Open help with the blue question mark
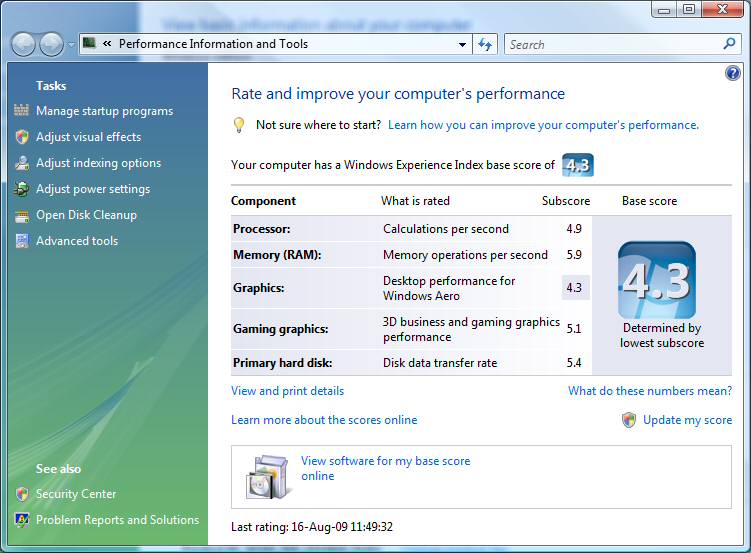This screenshot has width=751, height=553. pos(732,73)
